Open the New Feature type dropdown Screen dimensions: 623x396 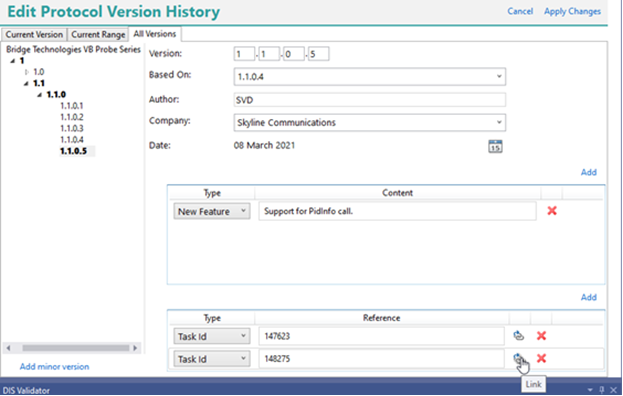coord(212,211)
